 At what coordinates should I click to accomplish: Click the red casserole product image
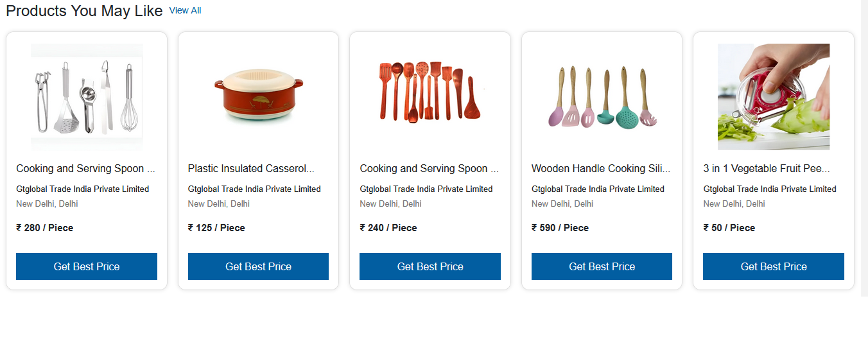coord(258,97)
